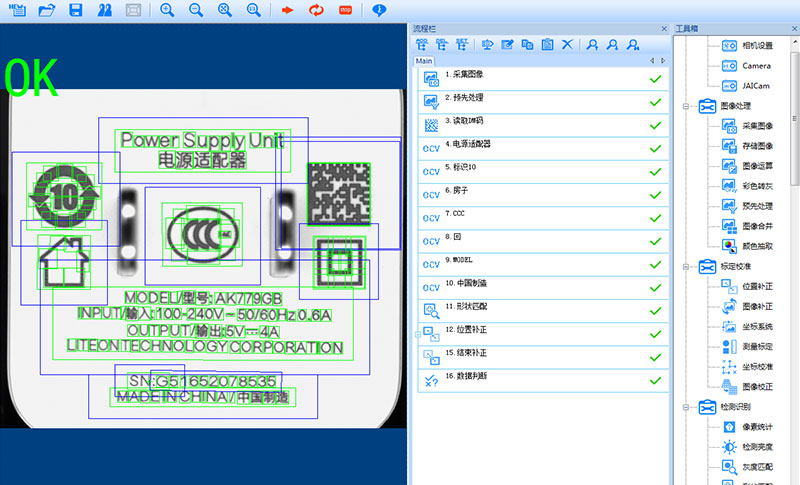The image size is (800, 485).
Task: Click the delete X icon in 流程栏 toolbar
Action: [566, 44]
